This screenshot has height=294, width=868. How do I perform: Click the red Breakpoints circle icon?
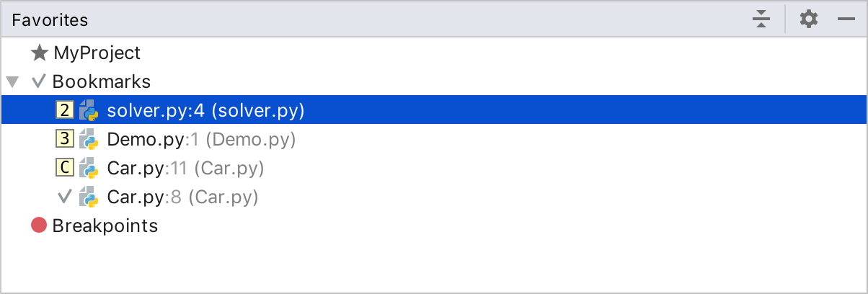pyautogui.click(x=39, y=226)
